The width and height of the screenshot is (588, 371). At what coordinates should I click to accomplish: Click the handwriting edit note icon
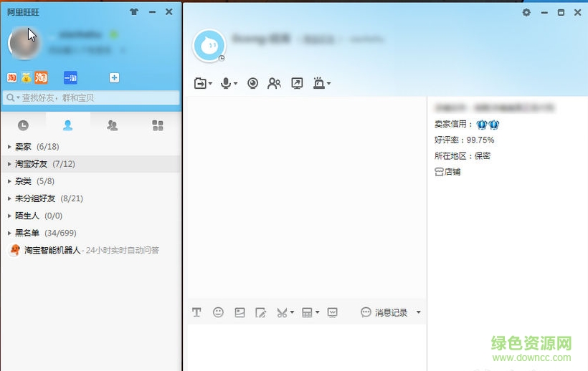click(261, 312)
